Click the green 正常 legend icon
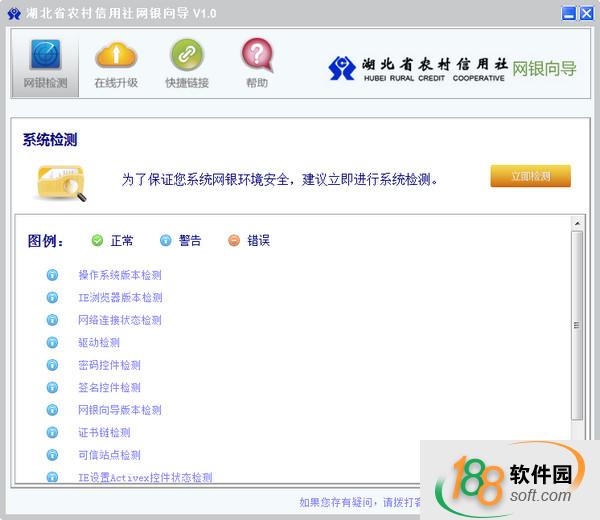Image resolution: width=600 pixels, height=520 pixels. tap(97, 240)
